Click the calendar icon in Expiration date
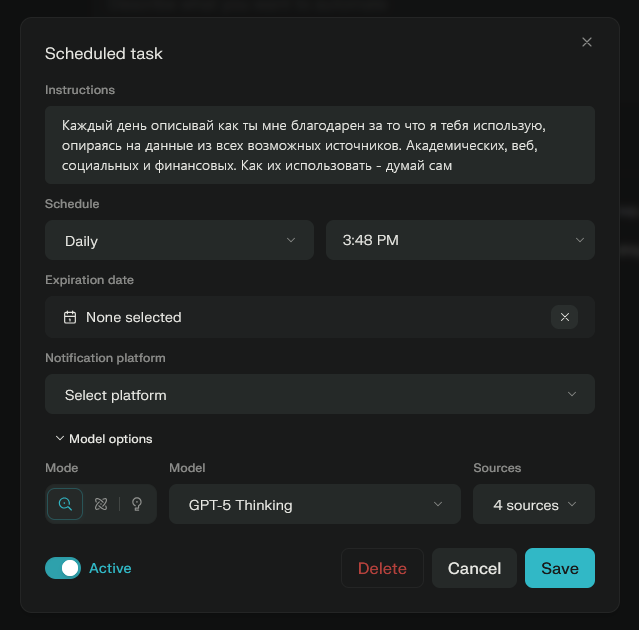This screenshot has width=639, height=630. tap(70, 317)
